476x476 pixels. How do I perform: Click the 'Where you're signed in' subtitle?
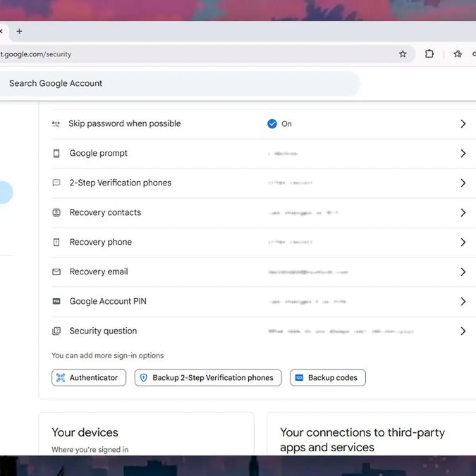click(90, 449)
